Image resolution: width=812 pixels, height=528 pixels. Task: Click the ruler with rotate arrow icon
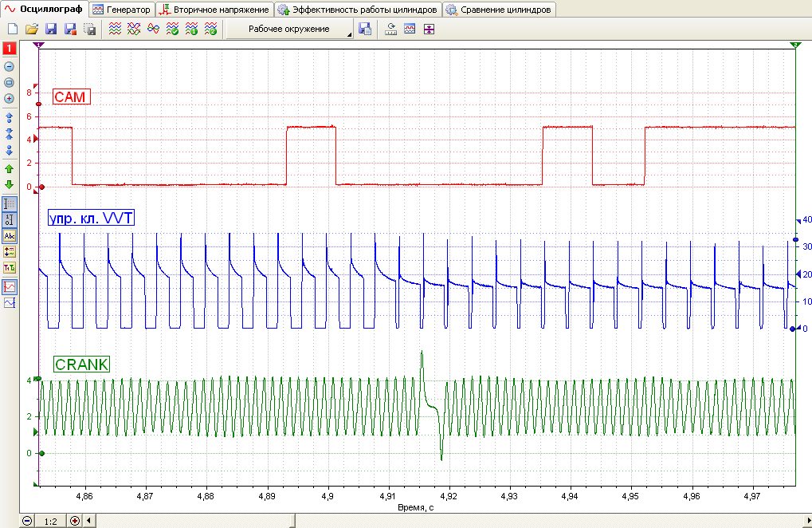click(x=391, y=29)
